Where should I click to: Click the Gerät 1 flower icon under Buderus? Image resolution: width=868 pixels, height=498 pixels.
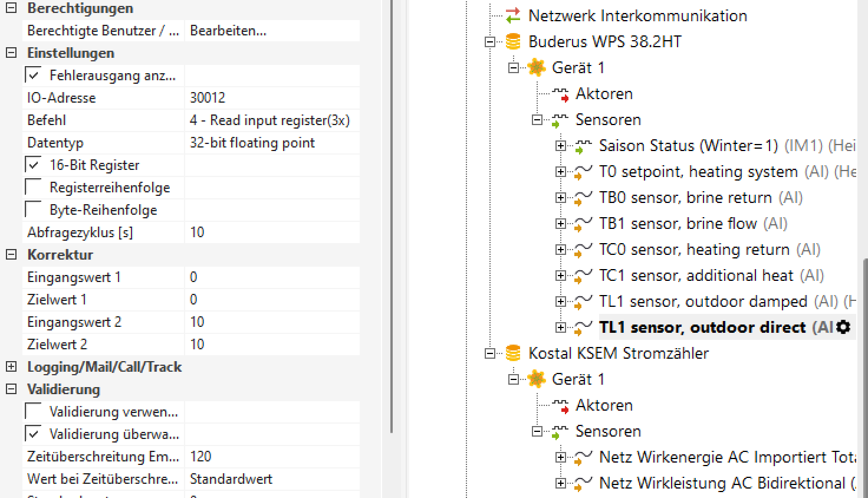tap(537, 68)
